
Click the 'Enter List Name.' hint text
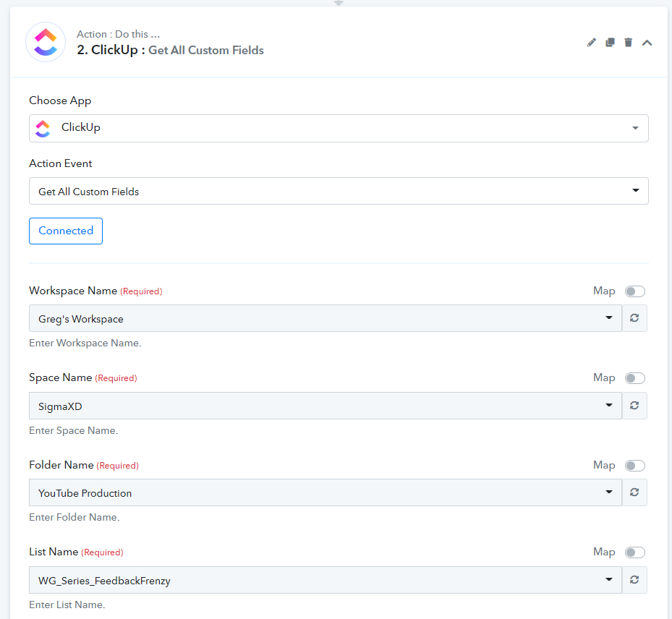tap(67, 605)
